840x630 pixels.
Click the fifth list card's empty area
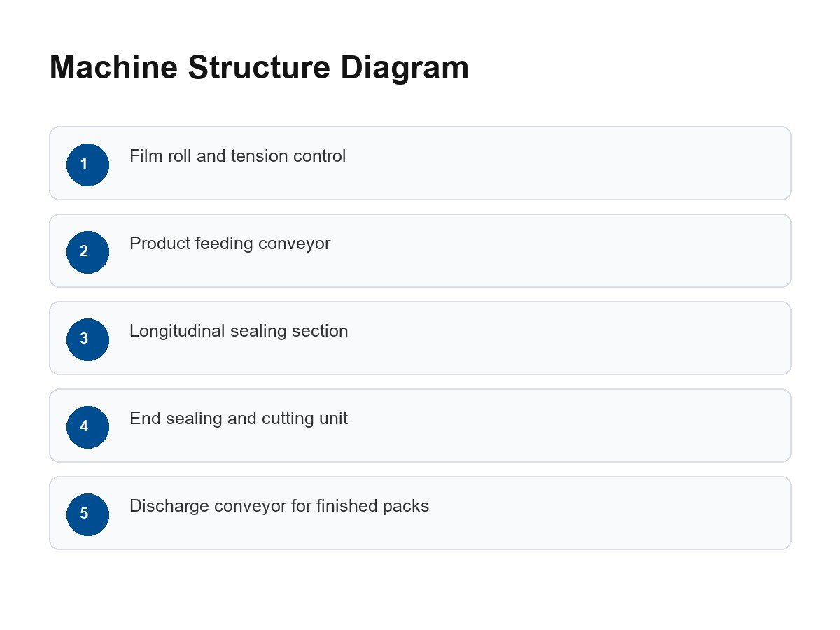coord(560,513)
